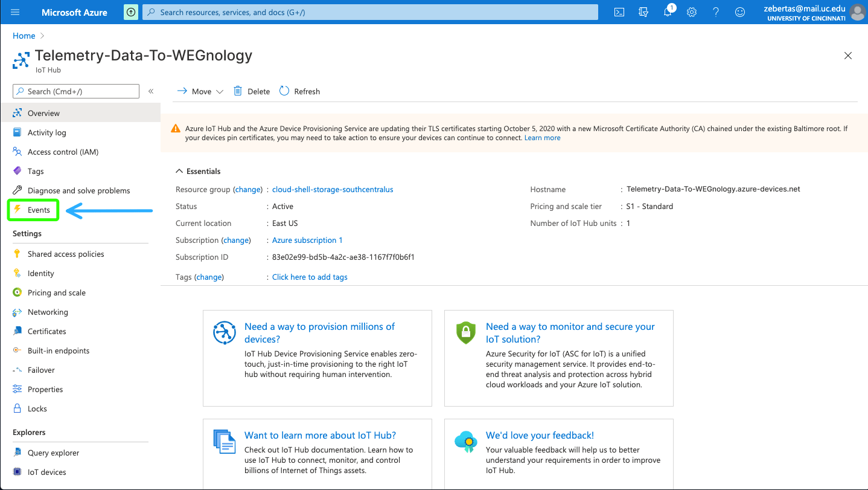Launch Azure Cloud Shell from top bar

click(618, 12)
